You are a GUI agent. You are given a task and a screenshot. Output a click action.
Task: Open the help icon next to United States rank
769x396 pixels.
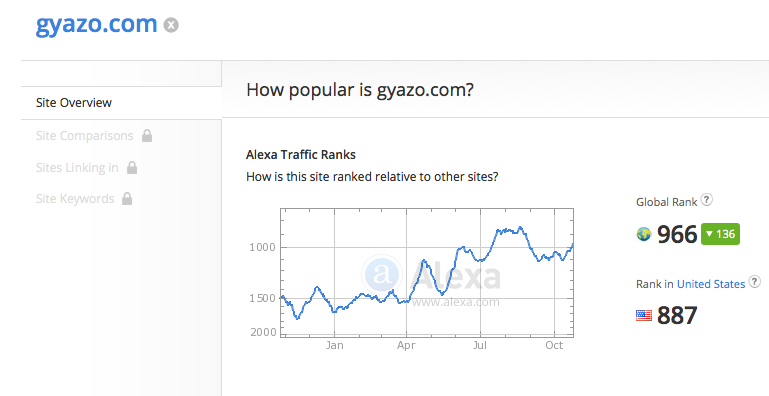[x=755, y=282]
